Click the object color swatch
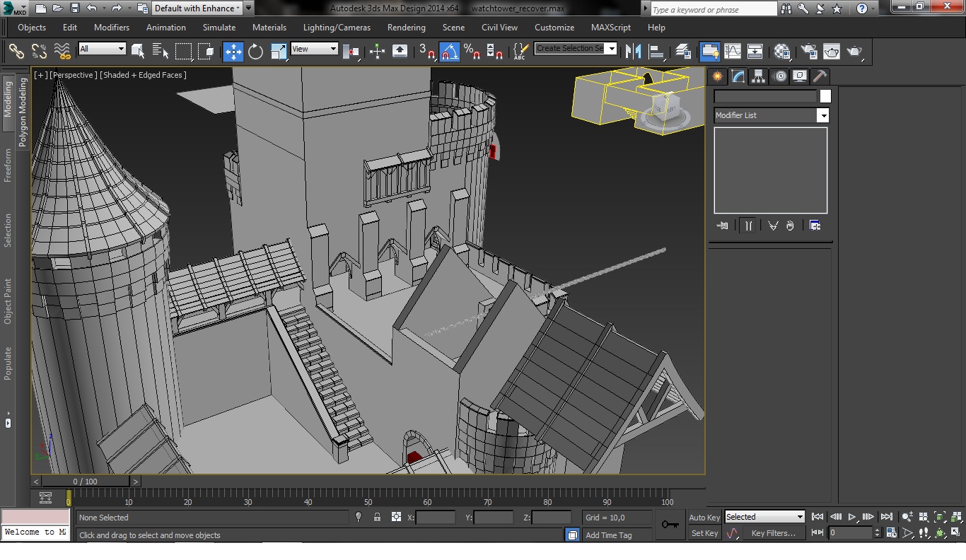 coord(825,96)
